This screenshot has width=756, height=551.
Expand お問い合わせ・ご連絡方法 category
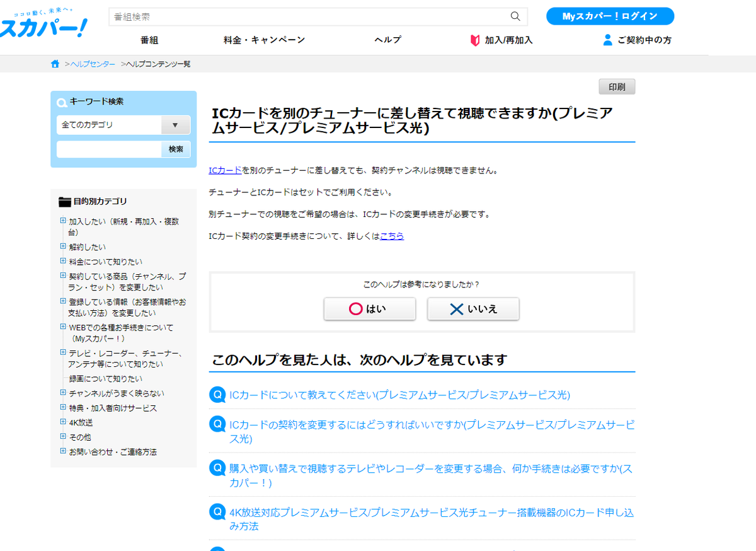point(63,451)
